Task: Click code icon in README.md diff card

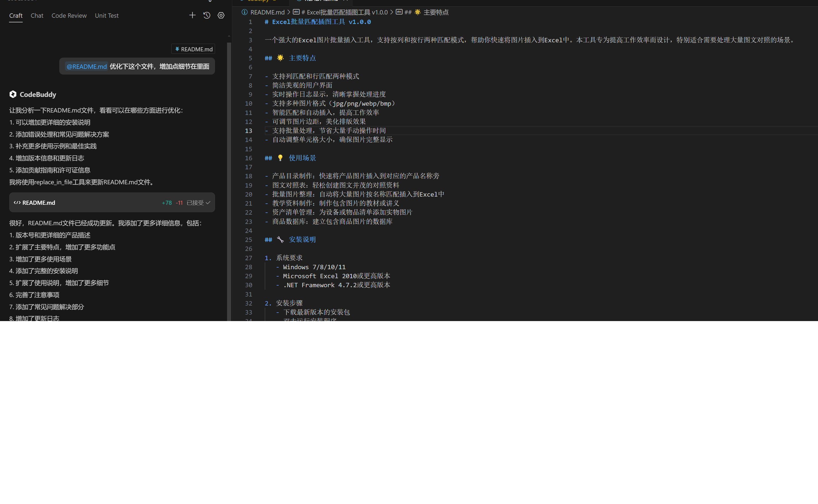Action: click(x=17, y=203)
